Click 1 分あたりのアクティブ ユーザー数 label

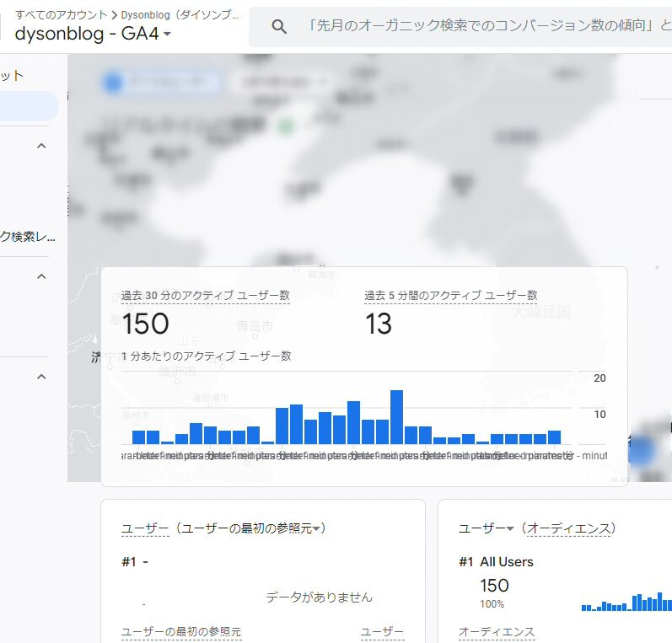(206, 356)
